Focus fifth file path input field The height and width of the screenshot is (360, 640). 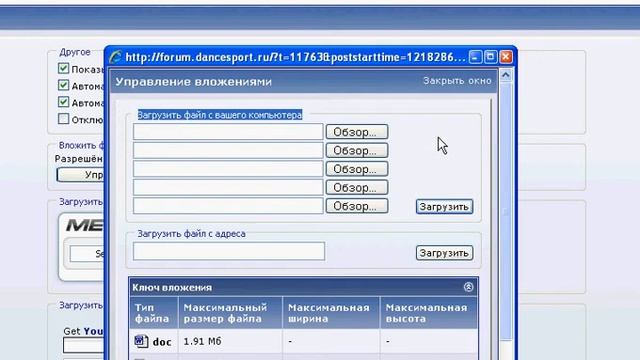228,206
